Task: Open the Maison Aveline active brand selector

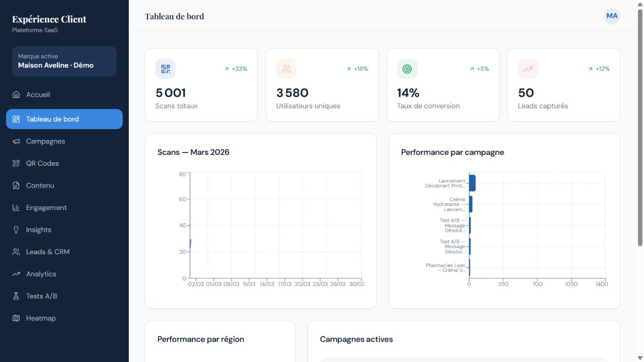Action: point(64,62)
